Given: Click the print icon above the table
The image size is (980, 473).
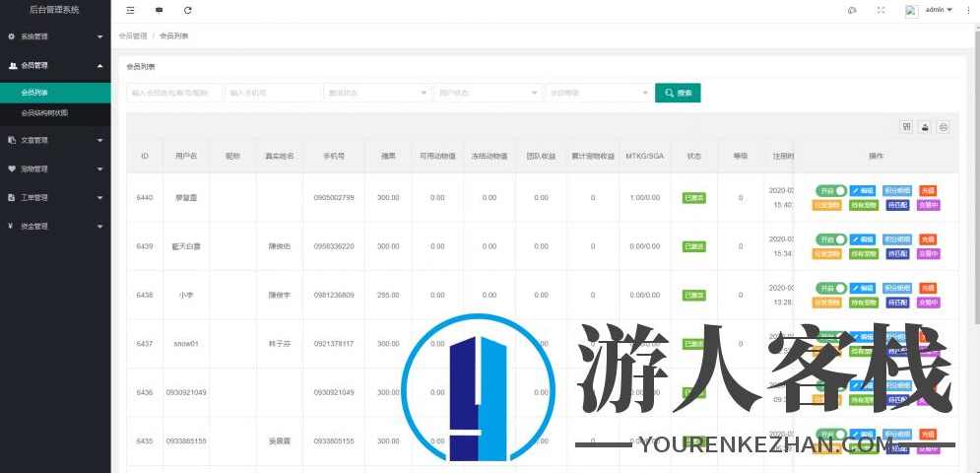Looking at the screenshot, I should [x=944, y=127].
